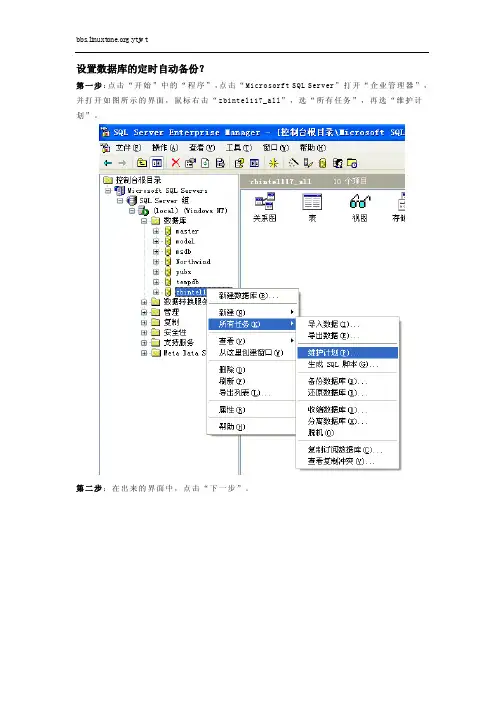Click the console icon left of 文件 menu
Image resolution: width=504 pixels, height=713 pixels.
[106, 148]
